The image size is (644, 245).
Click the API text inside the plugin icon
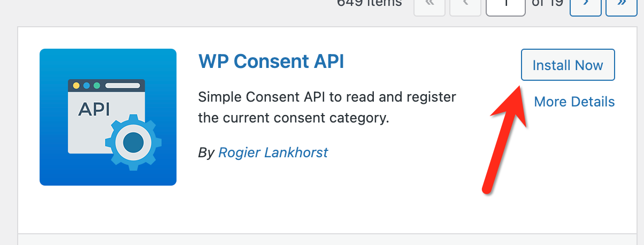94,109
